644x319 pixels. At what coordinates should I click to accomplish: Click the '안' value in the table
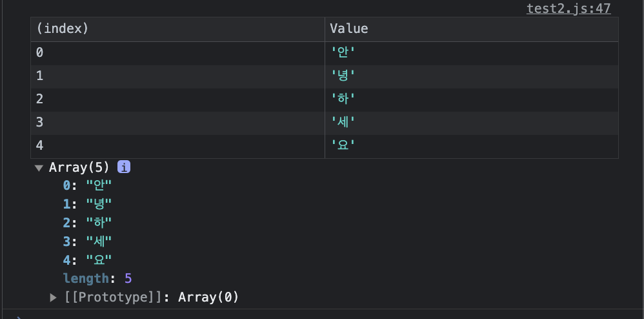tap(343, 52)
